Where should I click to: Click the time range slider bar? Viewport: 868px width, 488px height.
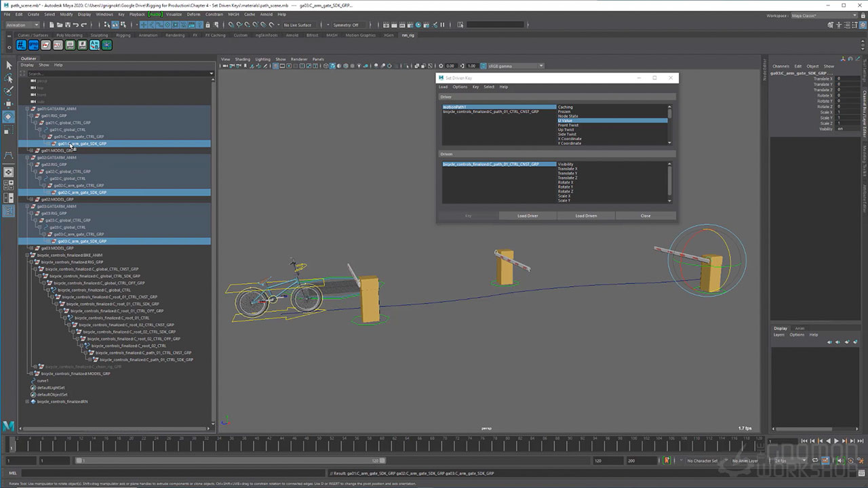[231, 461]
